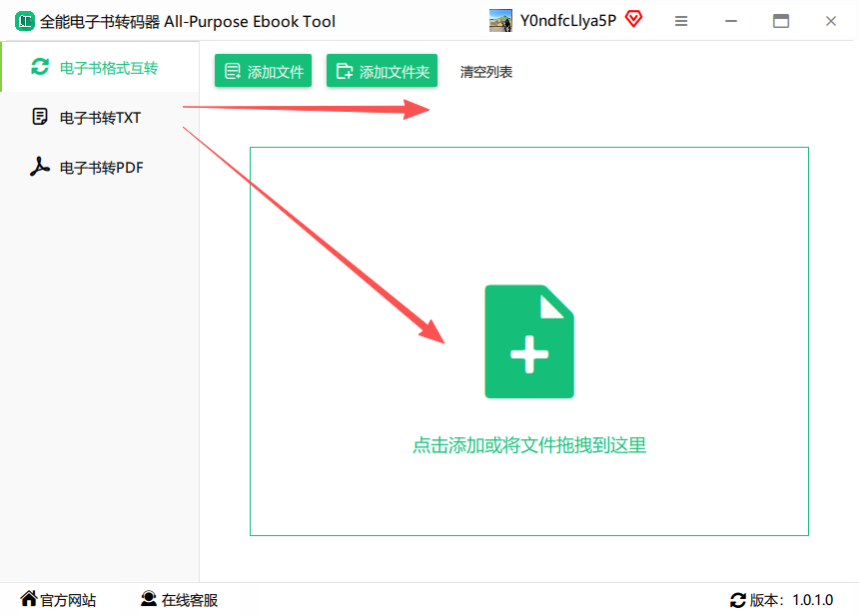
Task: Switch to 电子书转PDF tab
Action: point(100,167)
